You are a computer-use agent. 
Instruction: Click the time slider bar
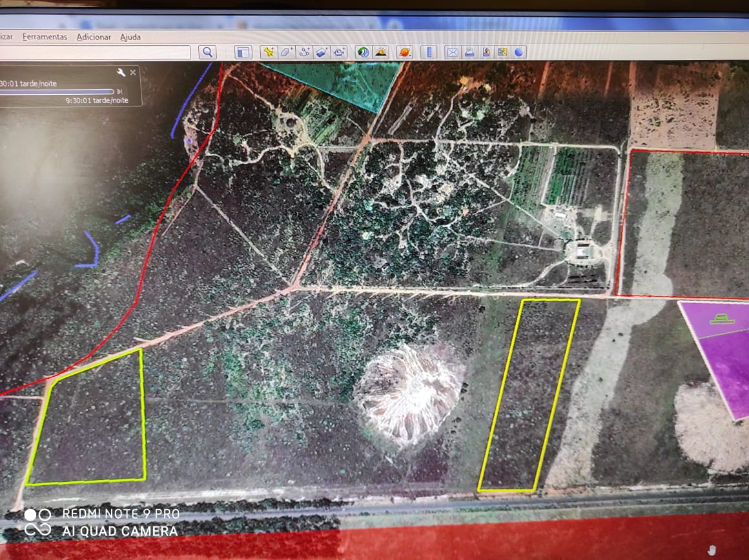click(56, 92)
